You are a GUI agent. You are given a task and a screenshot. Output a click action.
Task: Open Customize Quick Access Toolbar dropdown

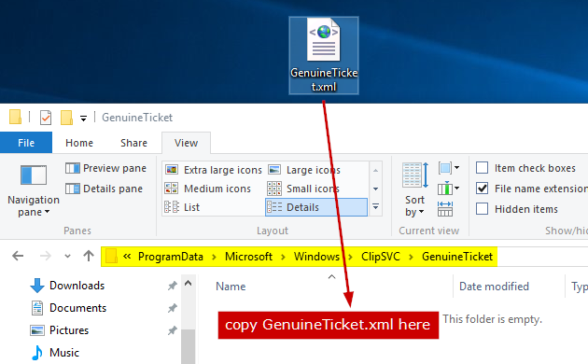pos(83,119)
